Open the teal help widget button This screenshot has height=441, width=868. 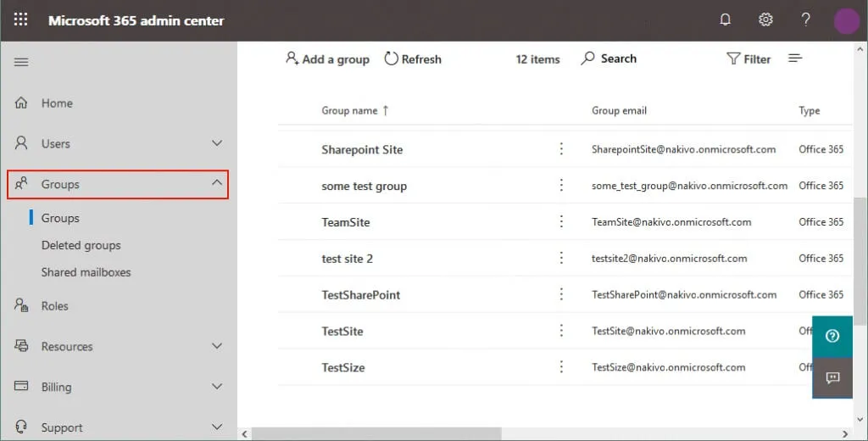(x=832, y=336)
